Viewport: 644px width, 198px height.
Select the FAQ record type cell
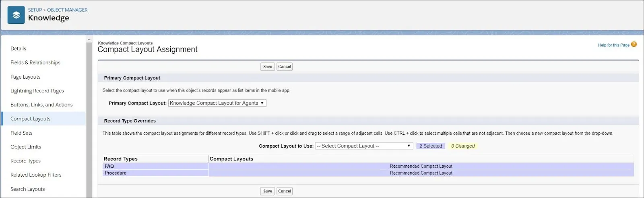(x=156, y=166)
